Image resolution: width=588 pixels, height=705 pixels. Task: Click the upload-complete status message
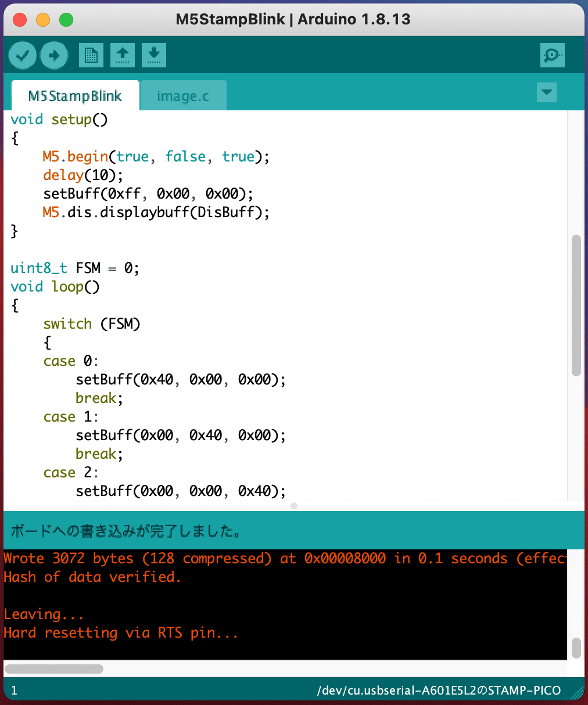point(126,531)
